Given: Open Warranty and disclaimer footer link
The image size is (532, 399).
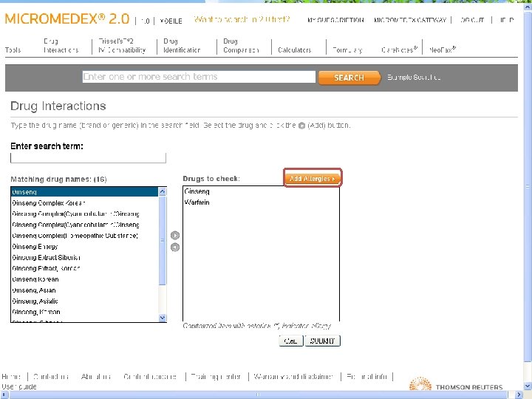Looking at the screenshot, I should (x=293, y=377).
